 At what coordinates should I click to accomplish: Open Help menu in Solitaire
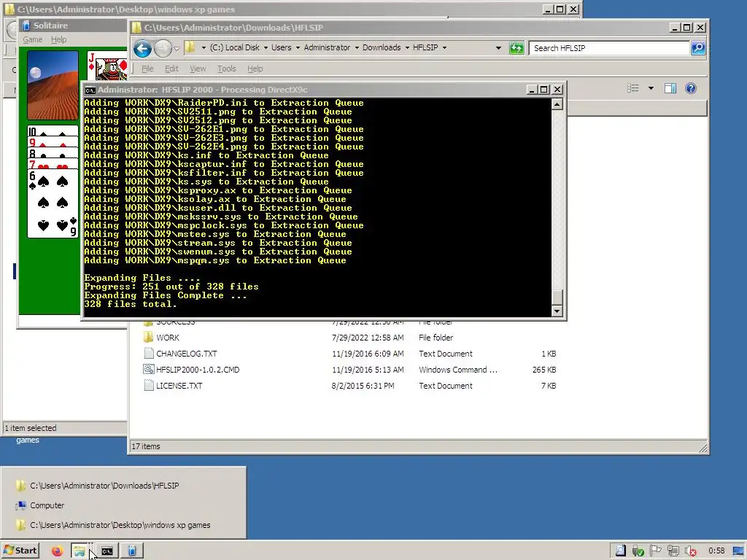[58, 39]
